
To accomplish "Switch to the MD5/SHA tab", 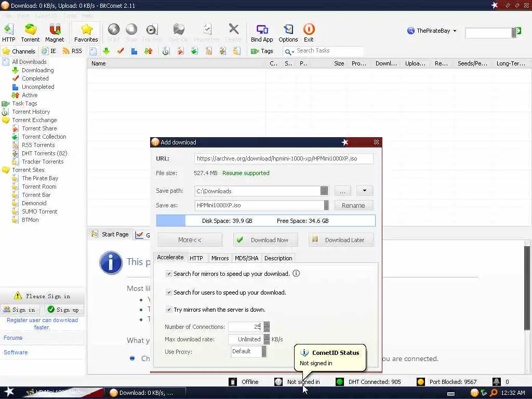I will (x=247, y=258).
